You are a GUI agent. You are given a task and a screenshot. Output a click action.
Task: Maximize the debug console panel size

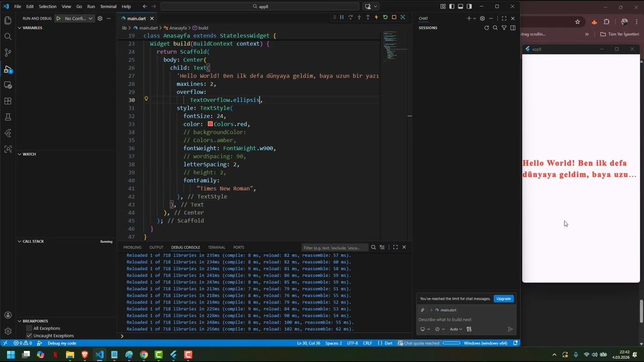click(x=395, y=247)
